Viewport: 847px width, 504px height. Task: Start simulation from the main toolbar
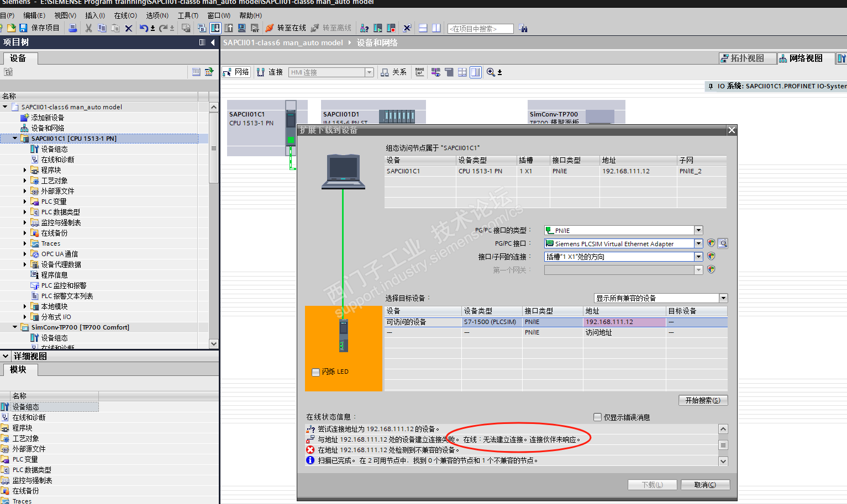click(x=241, y=28)
